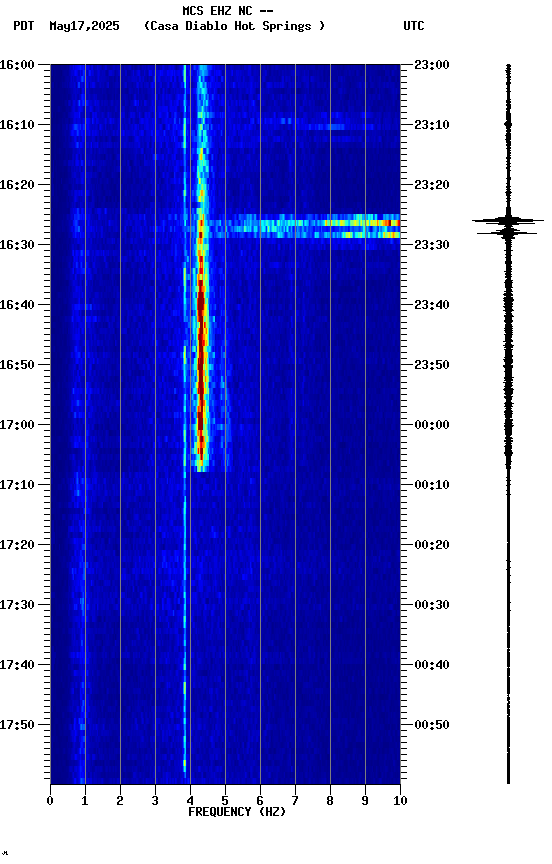The image size is (552, 864).
Task: Click the '00:40' UTC axis label
Action: coord(432,665)
